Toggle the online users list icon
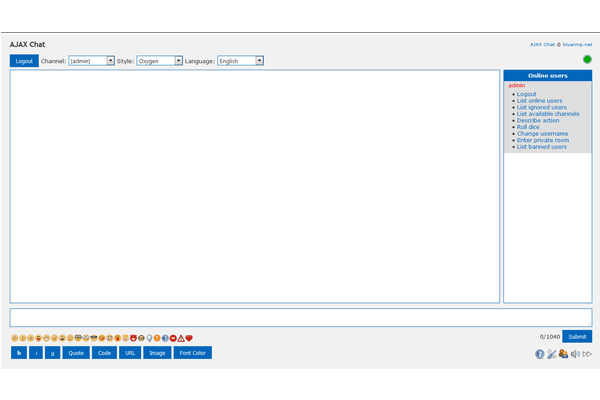The image size is (600, 400). pos(564,353)
